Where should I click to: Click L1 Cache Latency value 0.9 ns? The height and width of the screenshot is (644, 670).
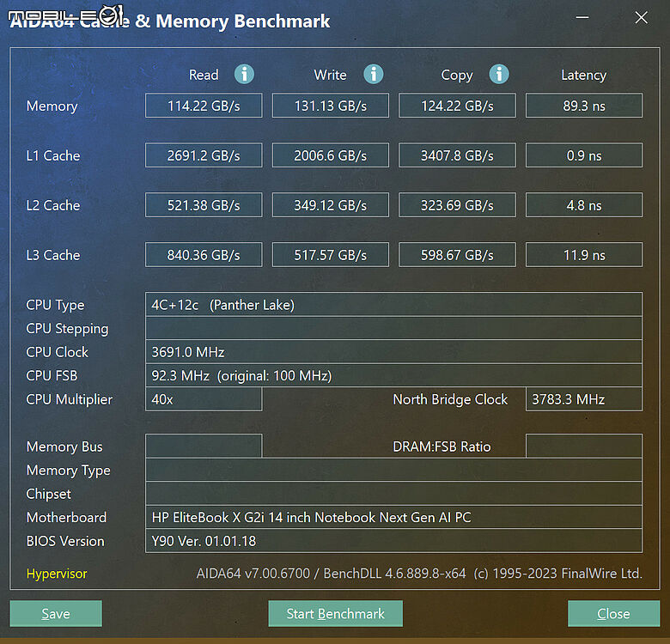584,155
